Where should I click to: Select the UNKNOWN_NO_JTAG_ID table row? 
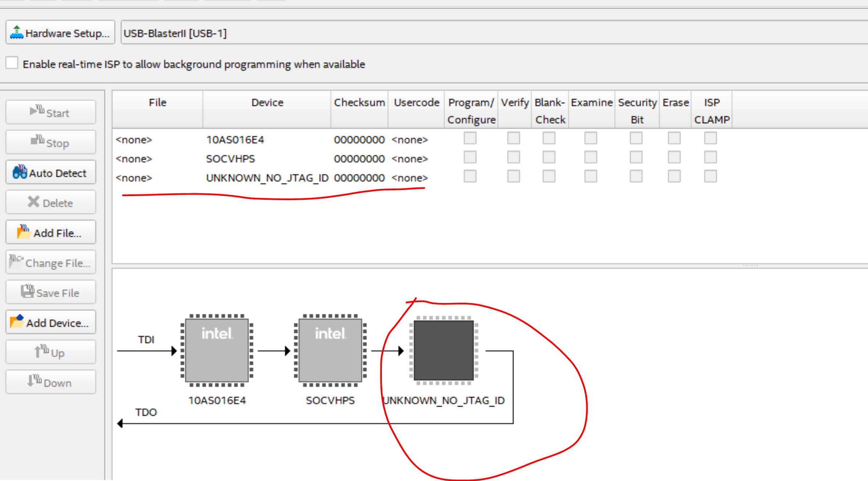[267, 178]
